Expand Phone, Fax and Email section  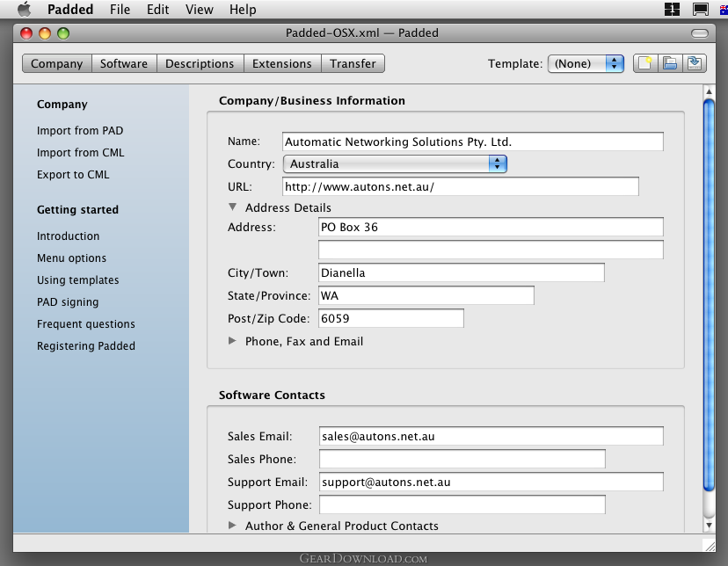pos(233,341)
